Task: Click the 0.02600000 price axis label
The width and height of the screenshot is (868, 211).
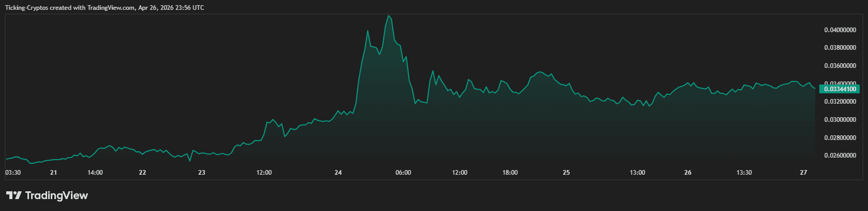Action: (840, 156)
